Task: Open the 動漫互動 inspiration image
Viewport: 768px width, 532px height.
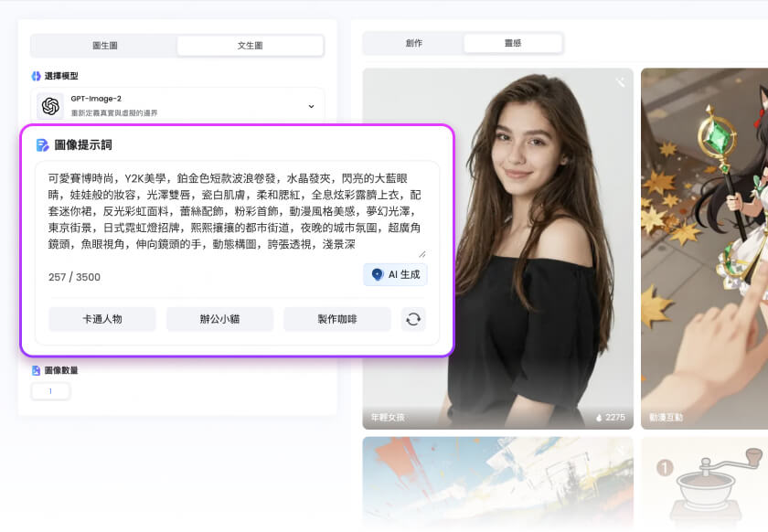Action: (x=704, y=249)
